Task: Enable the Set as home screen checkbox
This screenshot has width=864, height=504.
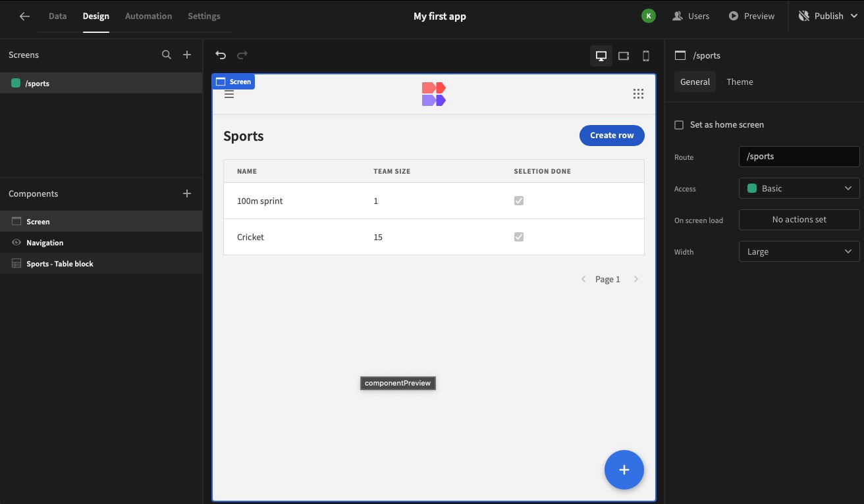Action: click(x=679, y=124)
